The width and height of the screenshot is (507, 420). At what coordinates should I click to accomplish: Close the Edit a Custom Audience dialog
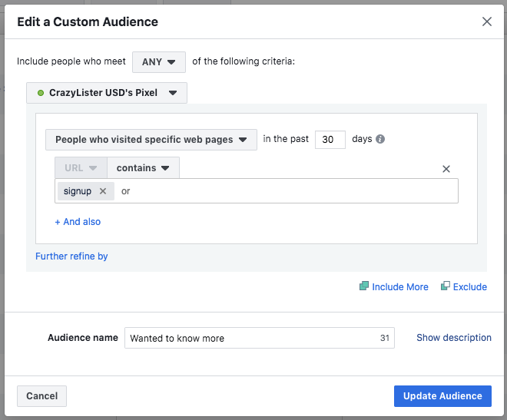(486, 21)
